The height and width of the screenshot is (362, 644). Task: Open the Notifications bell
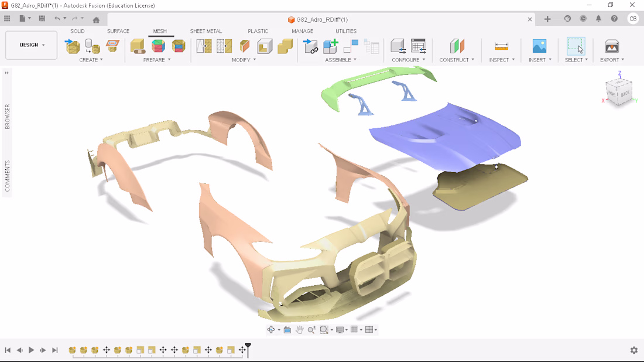tap(598, 19)
